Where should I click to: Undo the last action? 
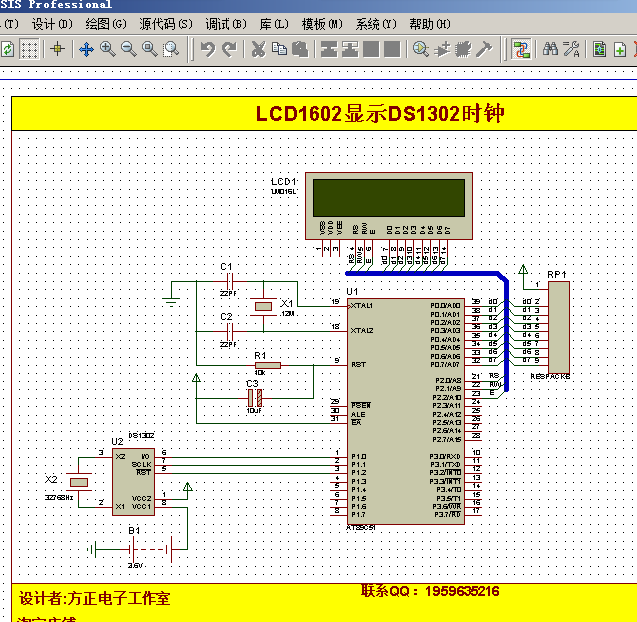pos(208,50)
